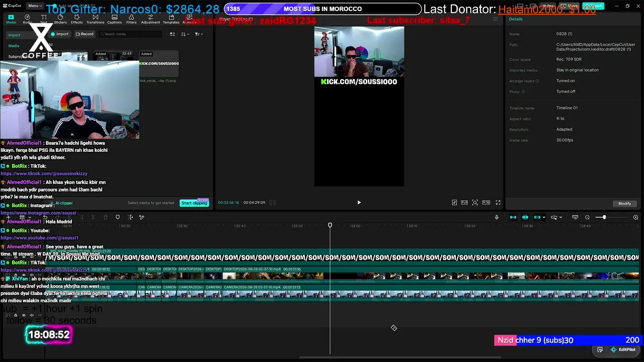Play the preview video
Screen dimensions: 644x362
point(359,203)
